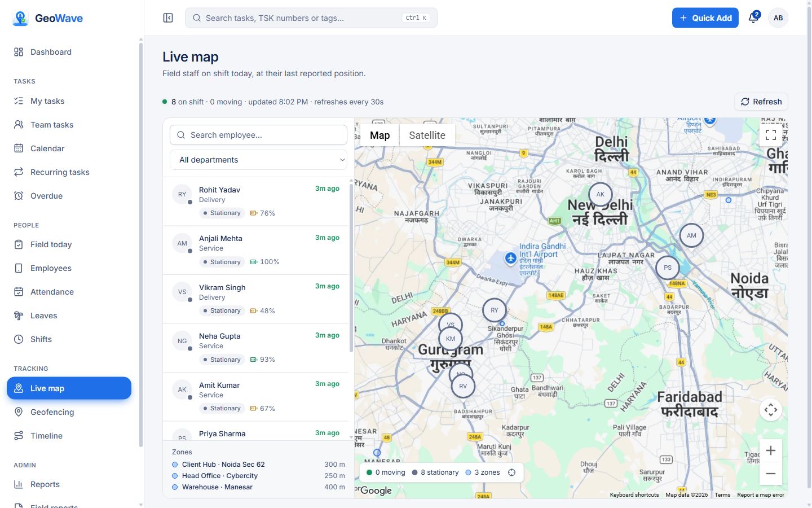Switch the map to Satellite view
The height and width of the screenshot is (508, 812).
(427, 135)
